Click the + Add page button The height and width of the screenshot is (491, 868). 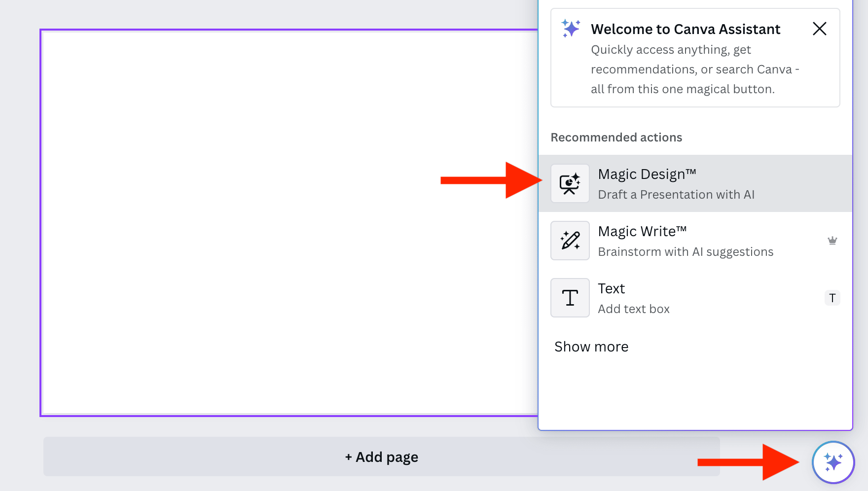click(382, 456)
